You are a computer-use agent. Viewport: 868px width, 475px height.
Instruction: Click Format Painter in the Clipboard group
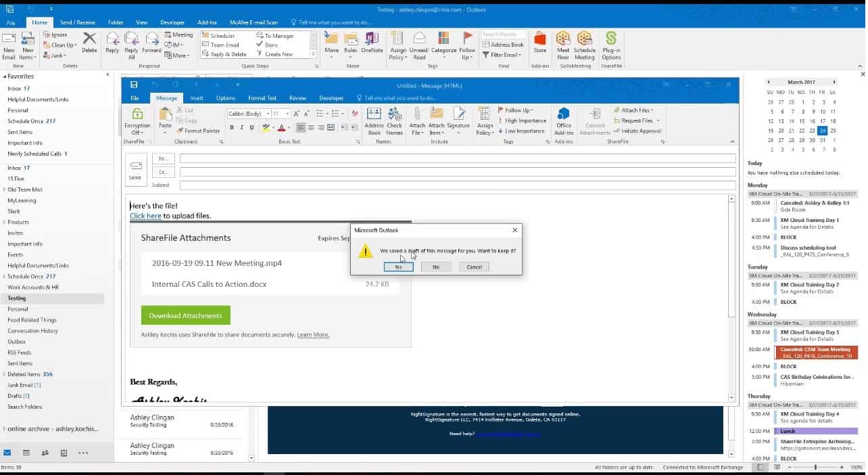(x=198, y=131)
